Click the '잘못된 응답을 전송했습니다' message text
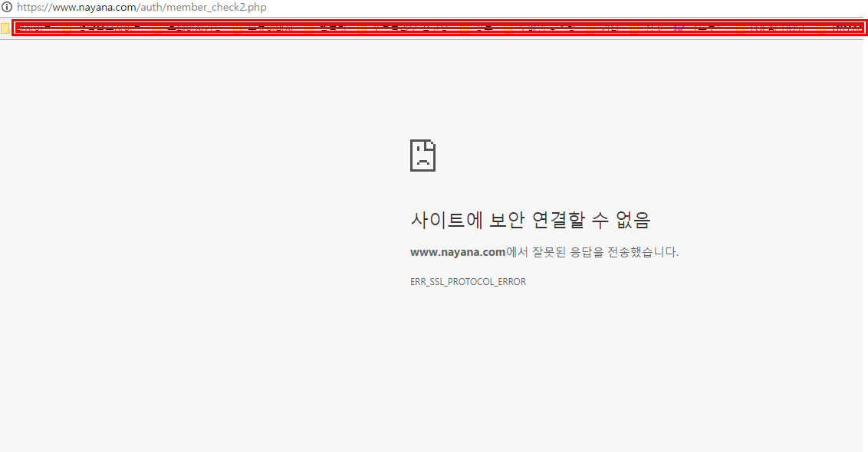 [604, 252]
